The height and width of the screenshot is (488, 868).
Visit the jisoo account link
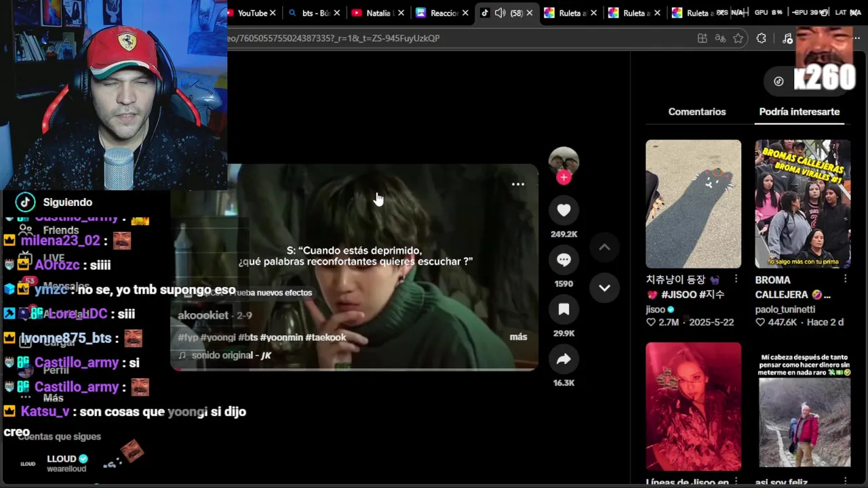(x=656, y=309)
